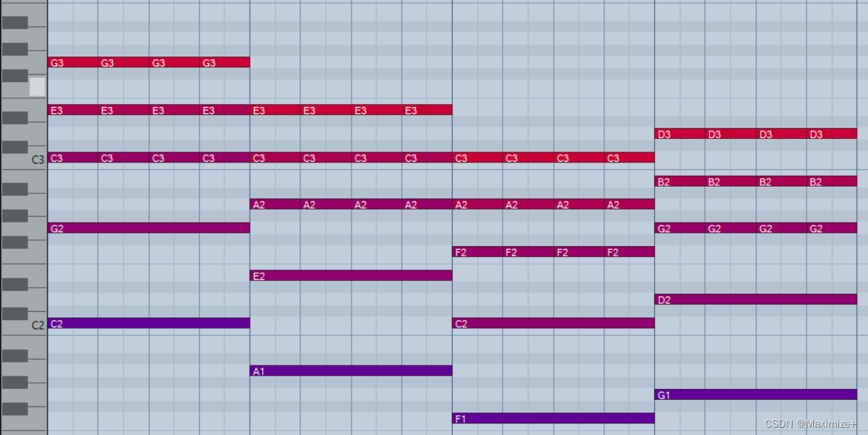
Task: Select the second F2 note
Action: pos(528,252)
